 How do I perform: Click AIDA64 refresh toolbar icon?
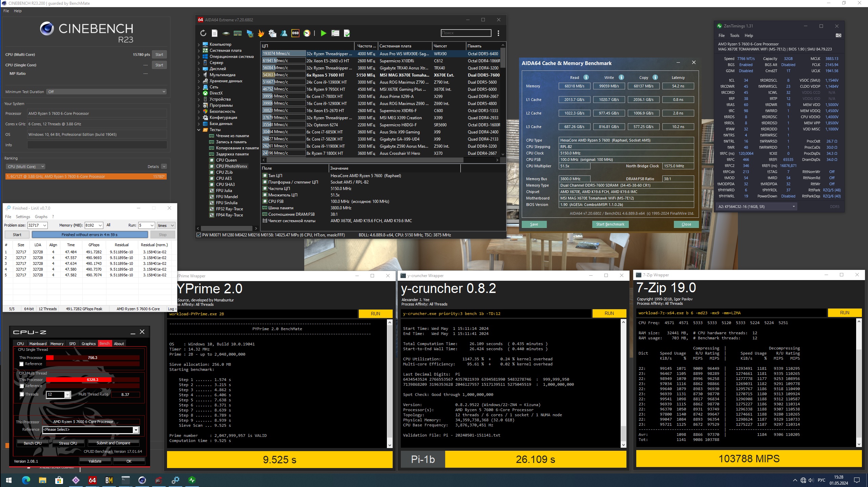tap(203, 33)
